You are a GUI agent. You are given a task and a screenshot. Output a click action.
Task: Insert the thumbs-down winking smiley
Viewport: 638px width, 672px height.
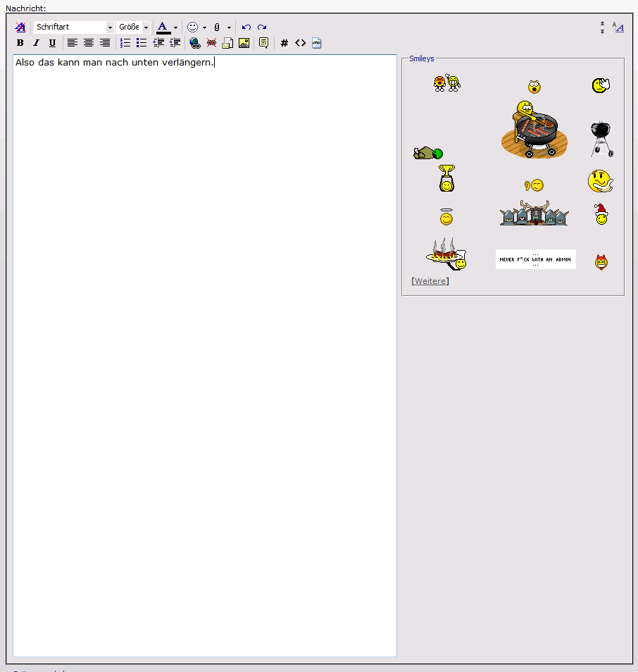[x=534, y=185]
